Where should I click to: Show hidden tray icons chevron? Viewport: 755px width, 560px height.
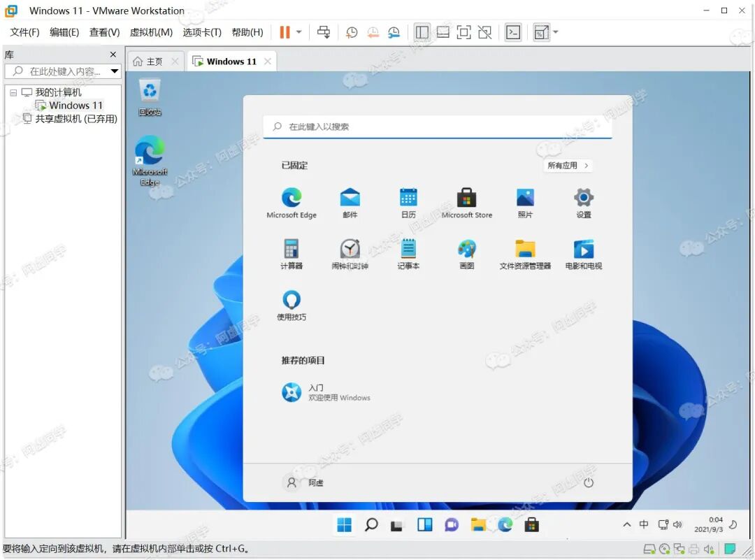pyautogui.click(x=627, y=524)
